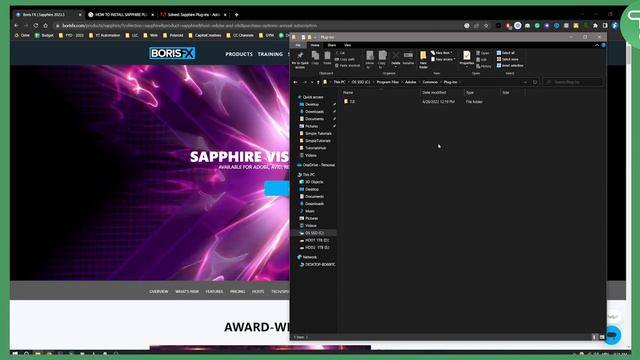The image size is (640, 360).
Task: Click Copy path in the Clipboard group
Action: tap(345, 59)
